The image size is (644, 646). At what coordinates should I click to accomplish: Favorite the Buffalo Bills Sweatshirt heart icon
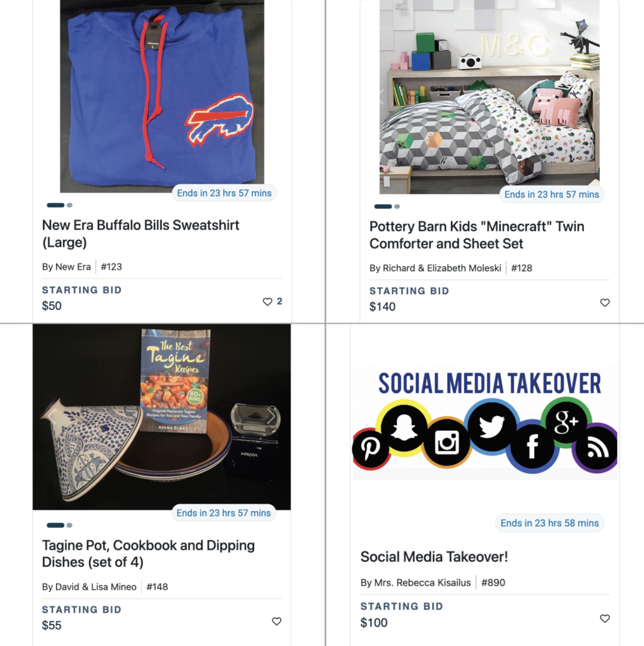point(267,302)
